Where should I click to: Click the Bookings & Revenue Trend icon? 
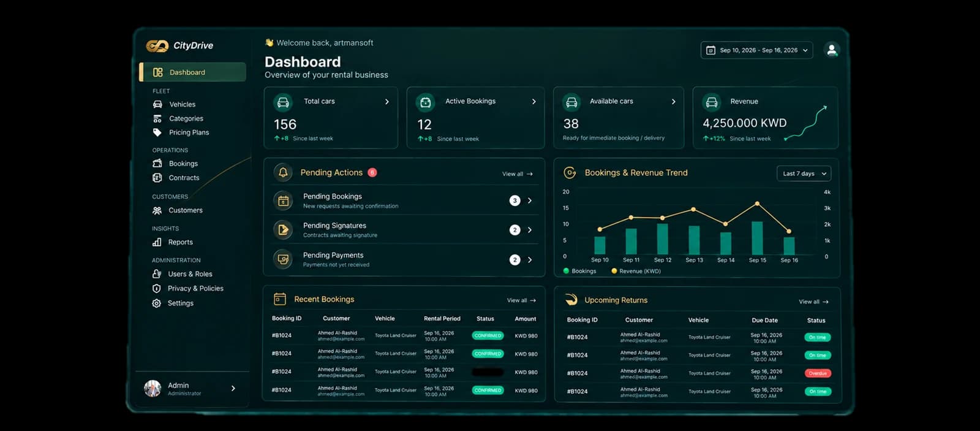click(570, 173)
